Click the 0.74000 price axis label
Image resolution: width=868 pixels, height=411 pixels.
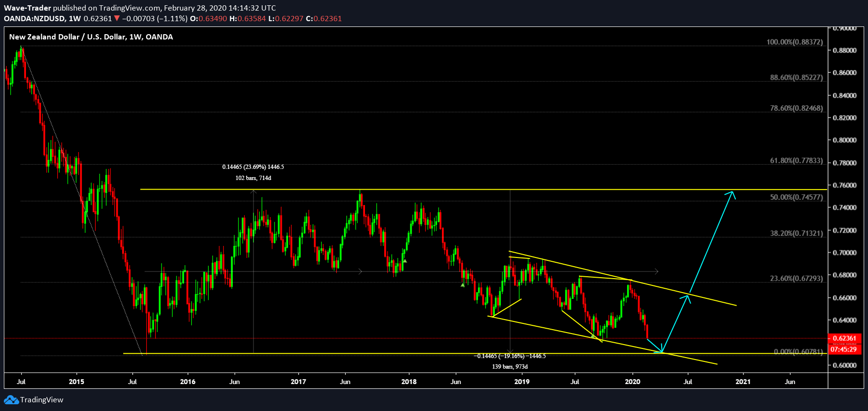coord(844,208)
